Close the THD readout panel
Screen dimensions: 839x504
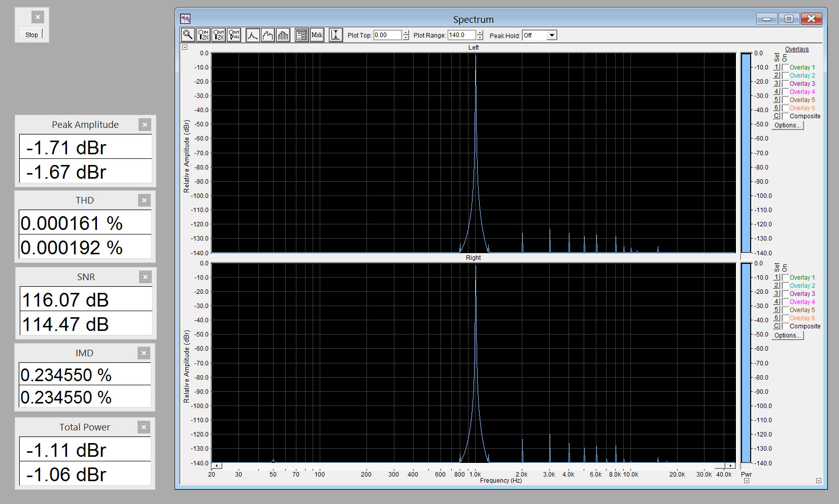(144, 200)
